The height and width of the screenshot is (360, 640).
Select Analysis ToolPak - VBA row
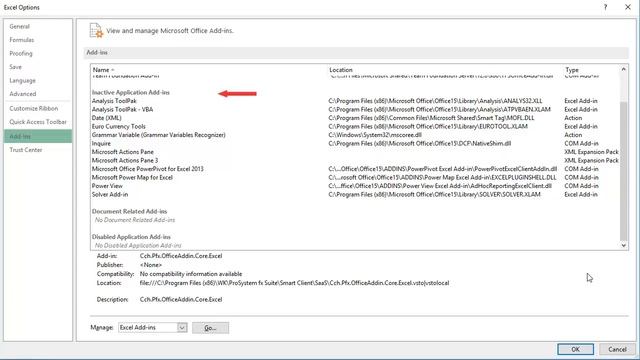point(355,109)
